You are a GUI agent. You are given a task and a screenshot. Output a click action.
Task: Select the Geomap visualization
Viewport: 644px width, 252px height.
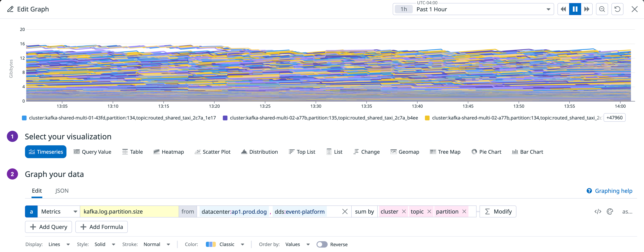pos(405,152)
